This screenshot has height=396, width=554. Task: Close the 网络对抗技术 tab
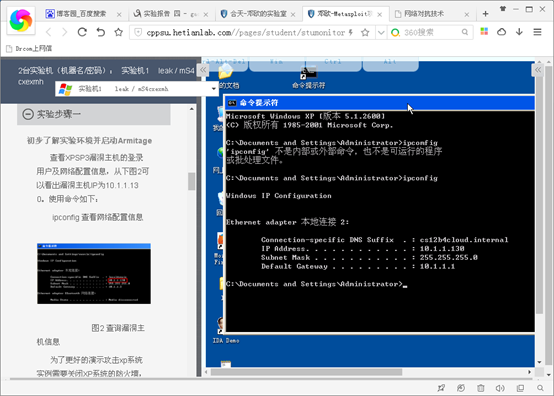coord(467,14)
